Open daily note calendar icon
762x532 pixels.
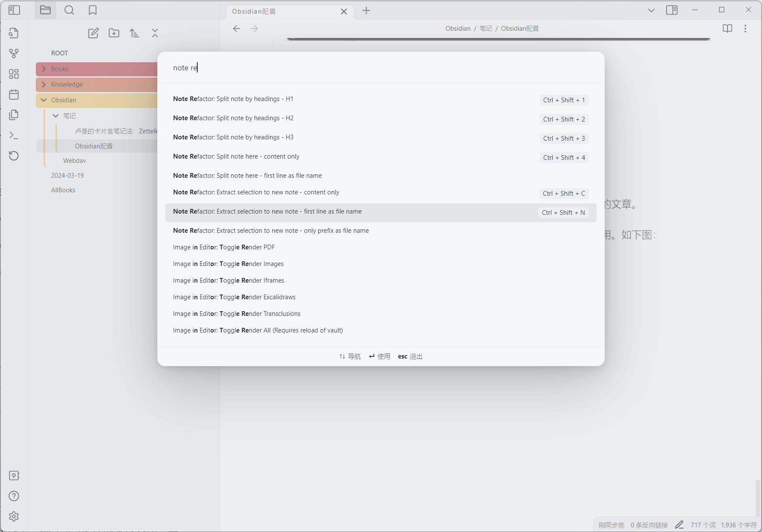pyautogui.click(x=14, y=94)
